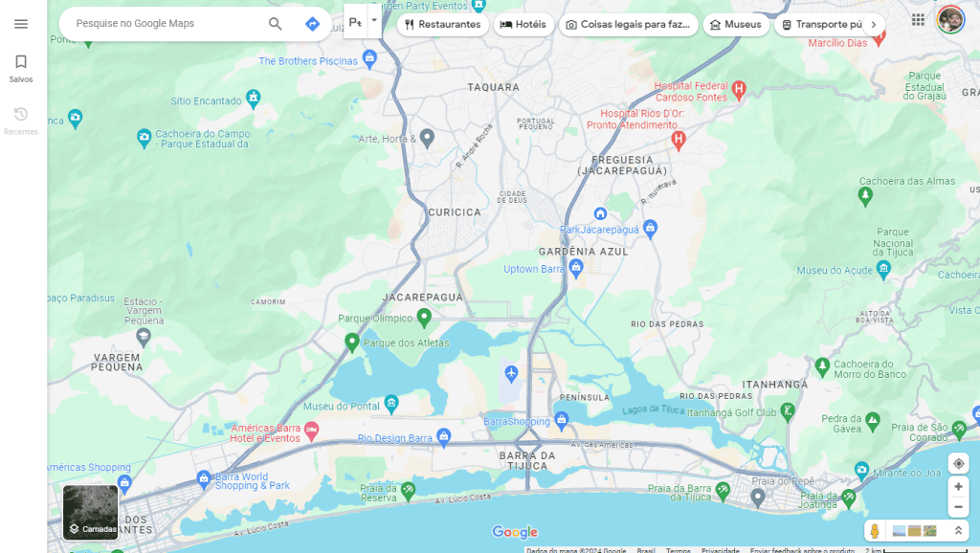Select the Museus chip
This screenshot has width=980, height=553.
coord(736,24)
